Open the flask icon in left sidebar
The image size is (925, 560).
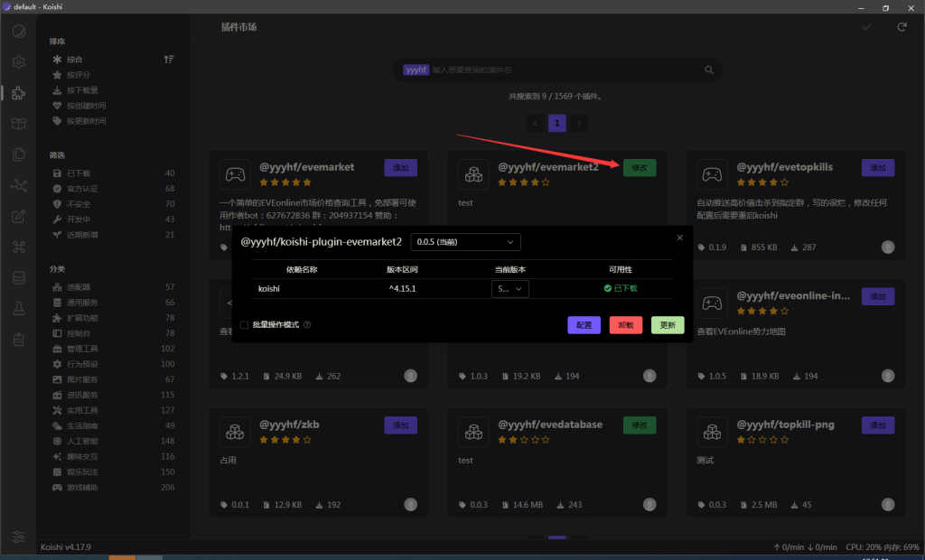tap(18, 308)
